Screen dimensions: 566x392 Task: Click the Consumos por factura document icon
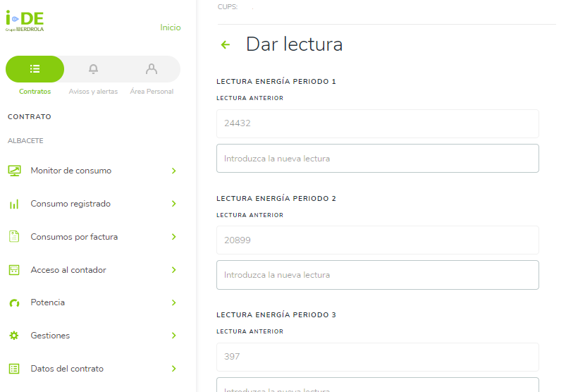pyautogui.click(x=14, y=237)
